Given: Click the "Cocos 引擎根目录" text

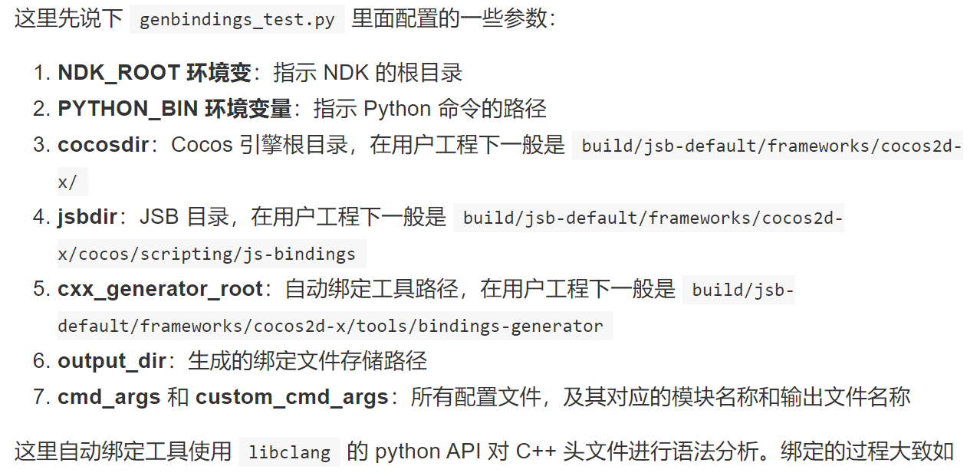Looking at the screenshot, I should (x=259, y=145).
